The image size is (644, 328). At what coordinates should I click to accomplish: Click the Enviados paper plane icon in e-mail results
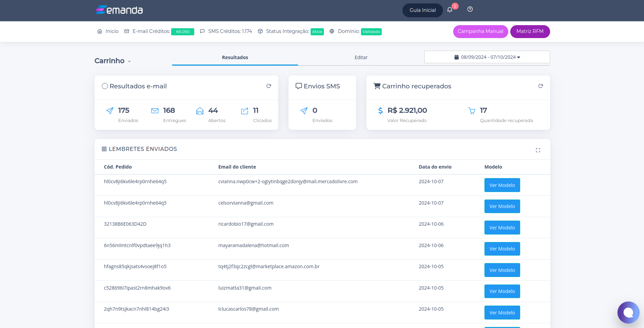pos(110,111)
